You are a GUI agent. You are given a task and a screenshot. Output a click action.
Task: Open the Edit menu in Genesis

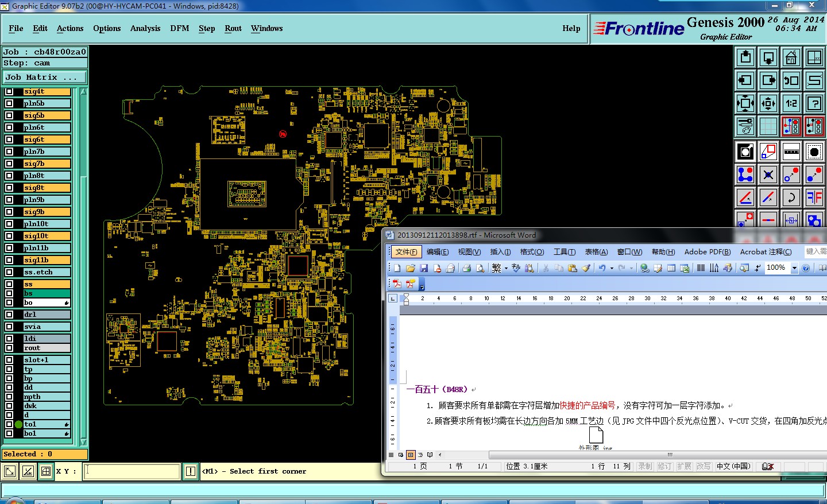click(x=40, y=28)
